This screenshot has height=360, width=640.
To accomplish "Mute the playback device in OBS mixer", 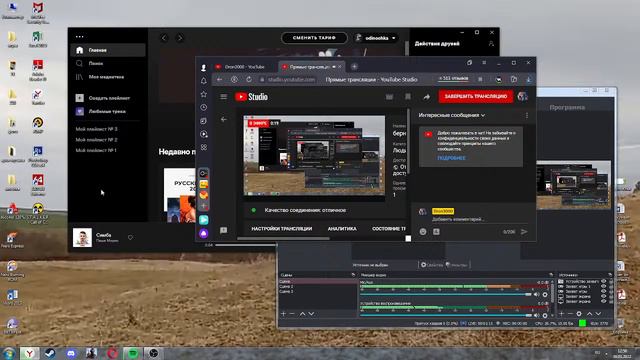I will pyautogui.click(x=537, y=315).
